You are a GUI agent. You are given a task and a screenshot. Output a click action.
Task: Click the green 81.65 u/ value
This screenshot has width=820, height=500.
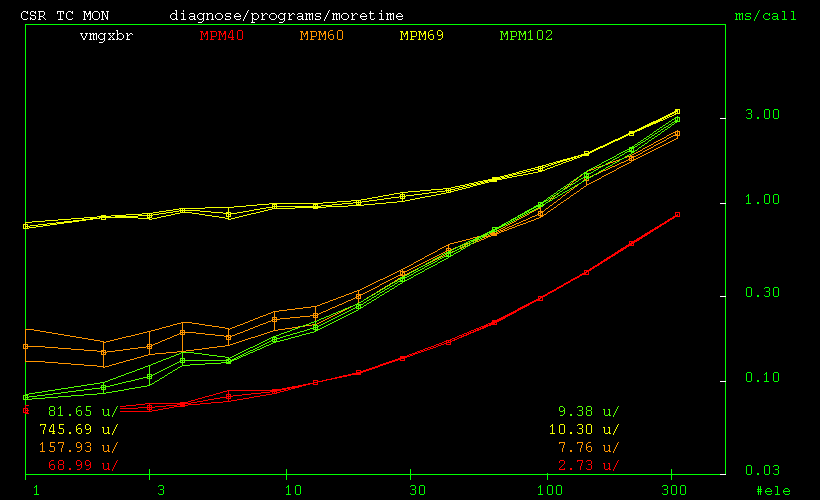click(x=83, y=412)
